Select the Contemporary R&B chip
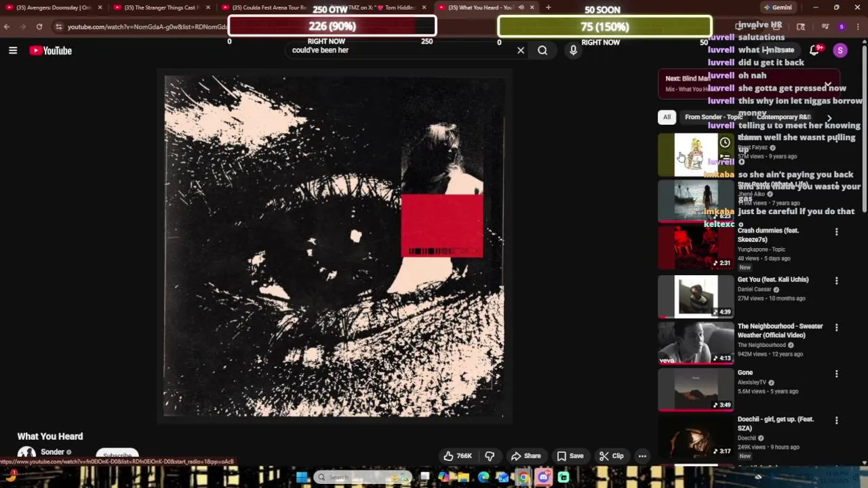Image resolution: width=868 pixels, height=488 pixels. coord(783,117)
